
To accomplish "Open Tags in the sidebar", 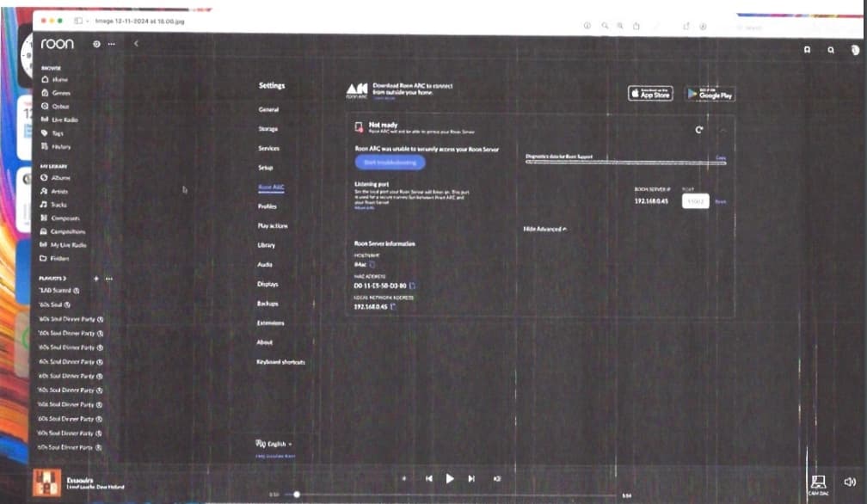I will pos(52,133).
